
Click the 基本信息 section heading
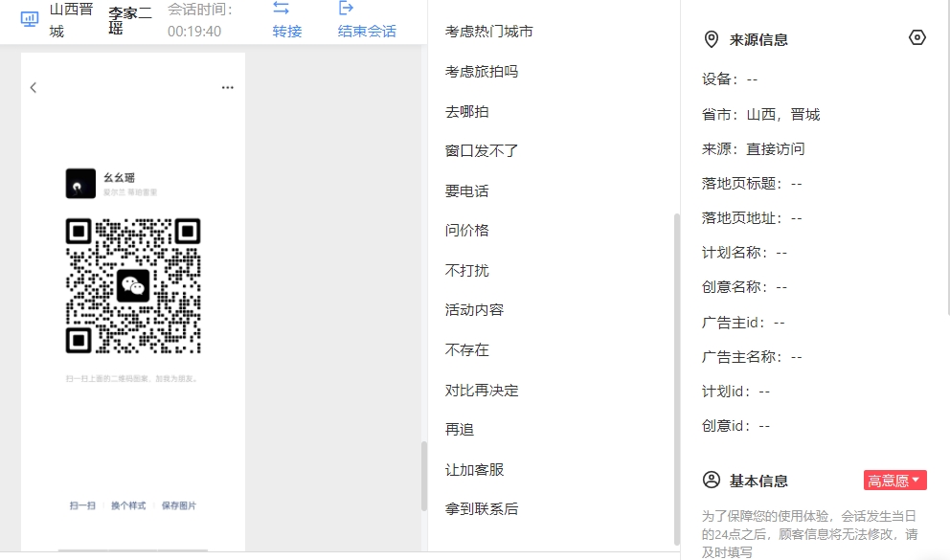click(x=758, y=481)
